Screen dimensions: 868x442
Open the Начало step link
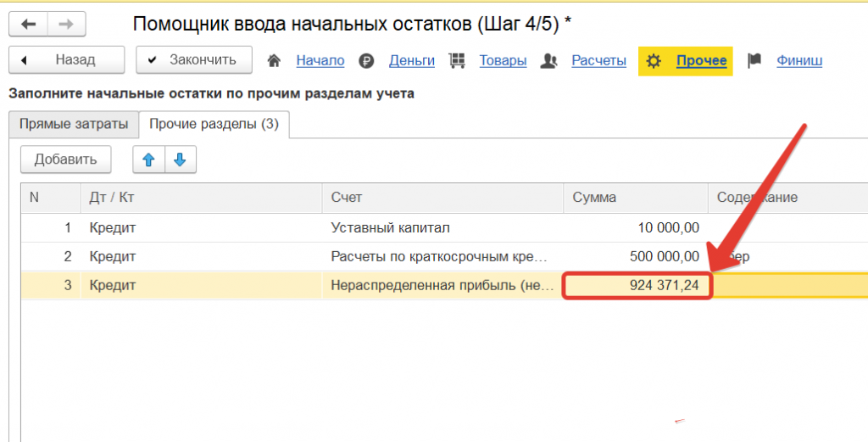pos(320,61)
